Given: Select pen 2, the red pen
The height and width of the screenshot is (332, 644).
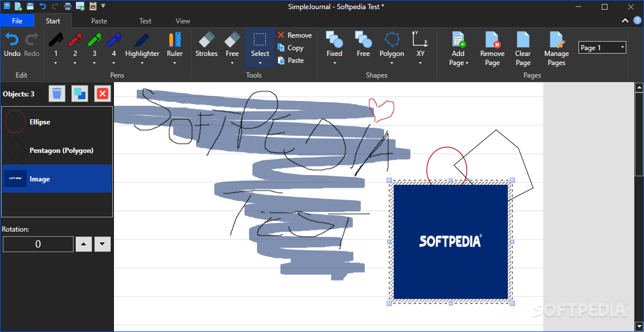Looking at the screenshot, I should [x=75, y=44].
